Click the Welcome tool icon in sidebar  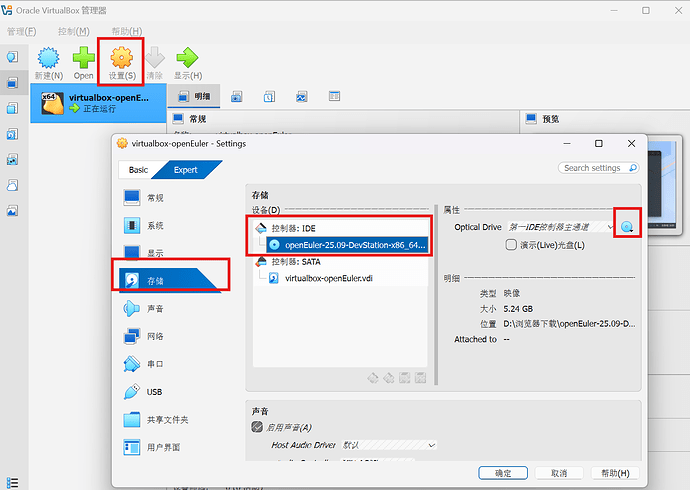point(12,56)
